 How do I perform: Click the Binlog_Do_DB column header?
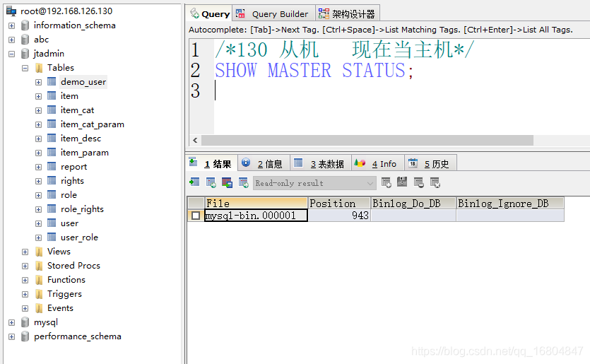coord(413,204)
